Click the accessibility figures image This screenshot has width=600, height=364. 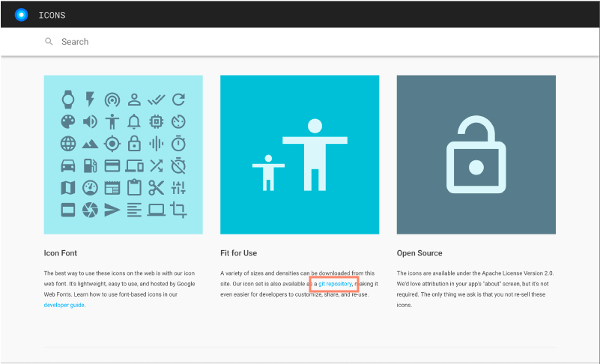300,155
